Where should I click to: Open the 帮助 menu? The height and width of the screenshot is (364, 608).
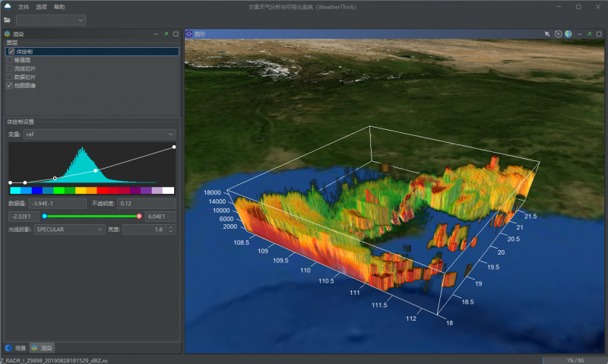[x=59, y=6]
